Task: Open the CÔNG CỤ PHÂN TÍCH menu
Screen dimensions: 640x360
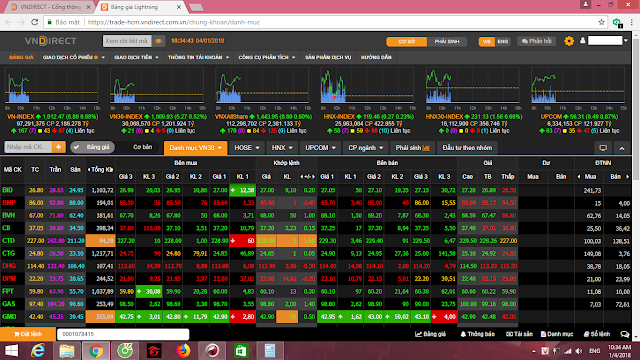Action: coord(267,57)
